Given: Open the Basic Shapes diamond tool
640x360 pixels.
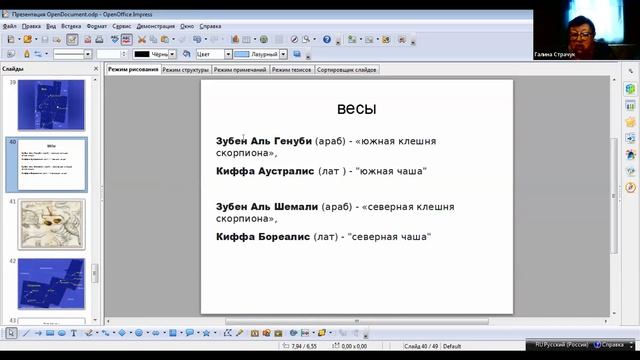Looking at the screenshot, I should pyautogui.click(x=122, y=333).
